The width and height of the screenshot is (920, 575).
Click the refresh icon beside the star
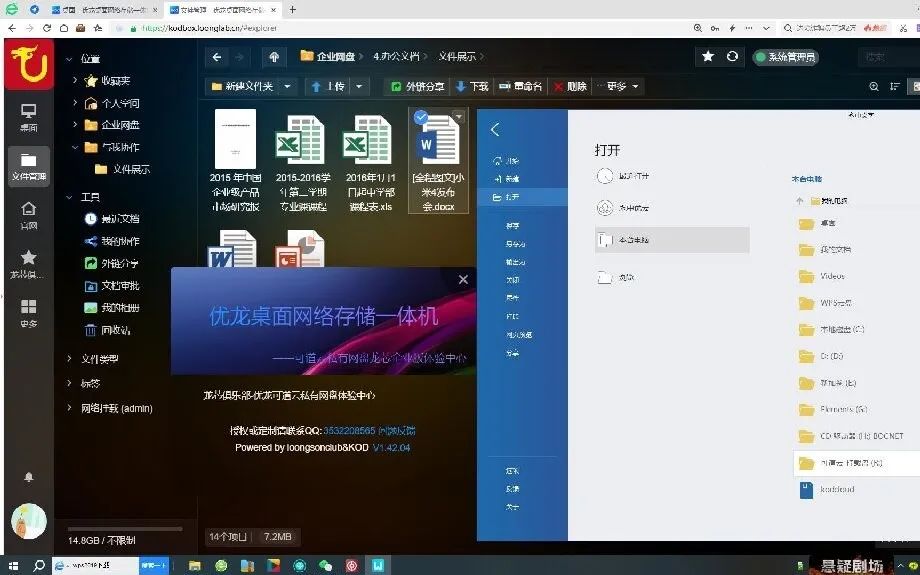coord(732,56)
